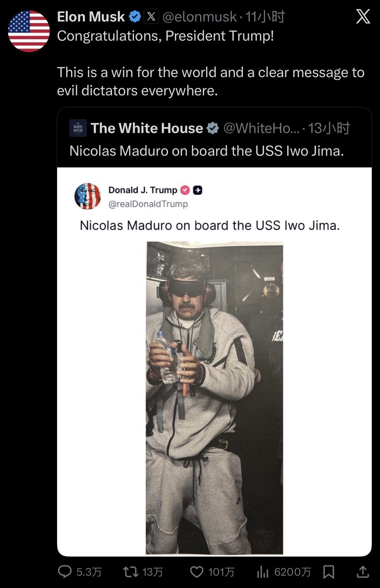This screenshot has height=588, width=380.
Task: Open quoted post text about USS Iwo Jima
Action: tap(206, 151)
